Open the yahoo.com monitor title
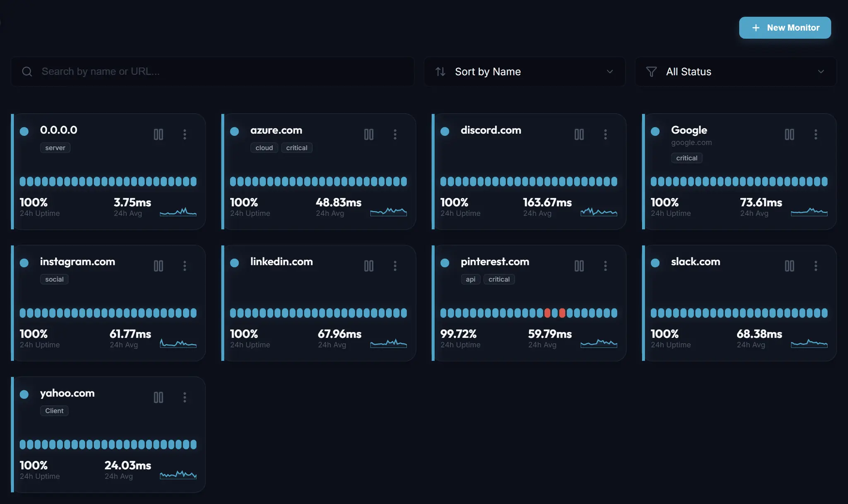Screen dimensions: 848x504 tap(67, 393)
